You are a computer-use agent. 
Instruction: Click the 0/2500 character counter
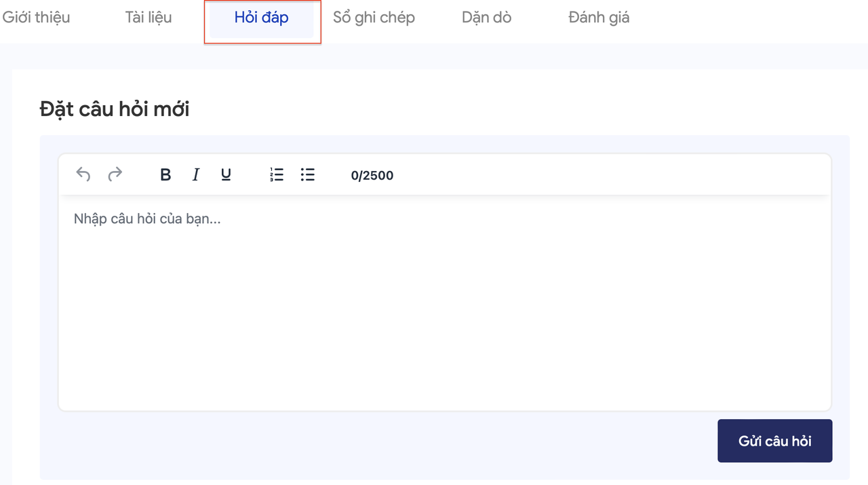point(372,176)
